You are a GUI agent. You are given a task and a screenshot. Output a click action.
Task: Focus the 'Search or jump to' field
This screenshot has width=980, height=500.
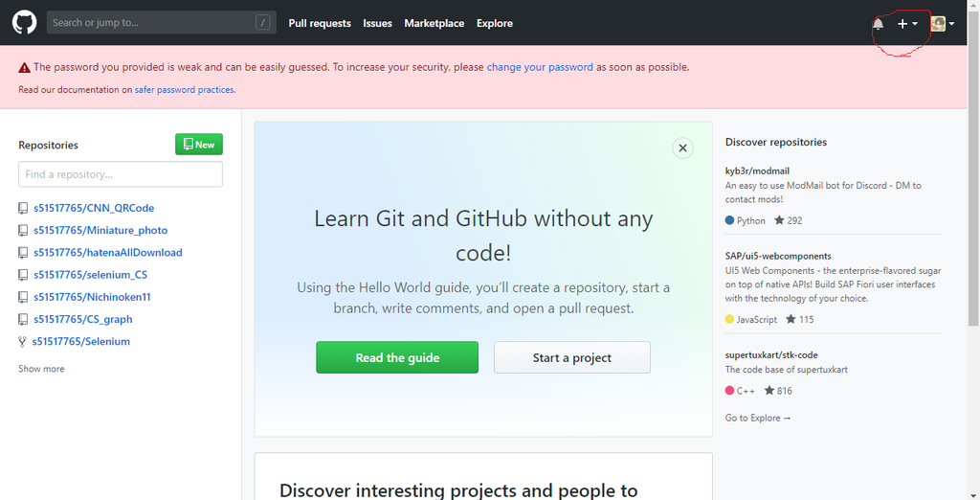coord(161,23)
